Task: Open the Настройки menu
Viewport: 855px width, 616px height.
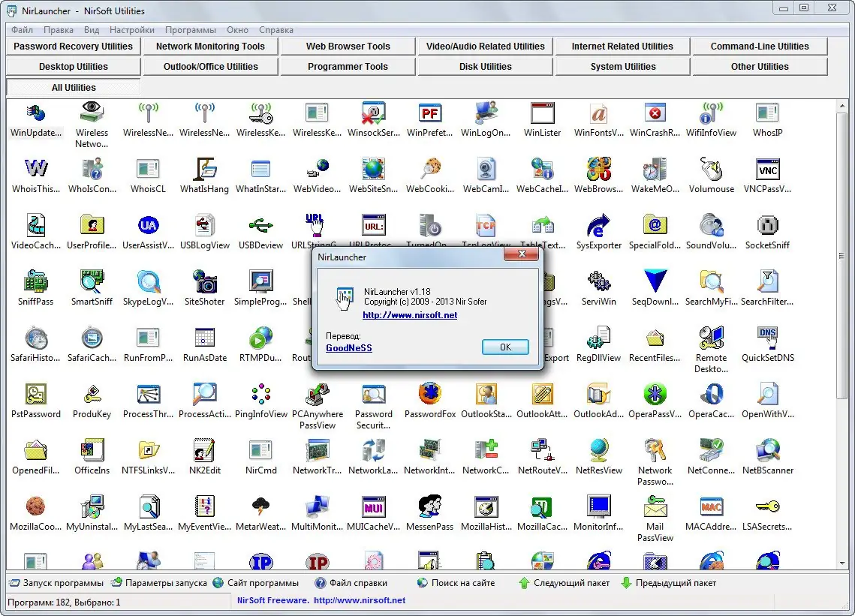Action: 132,30
